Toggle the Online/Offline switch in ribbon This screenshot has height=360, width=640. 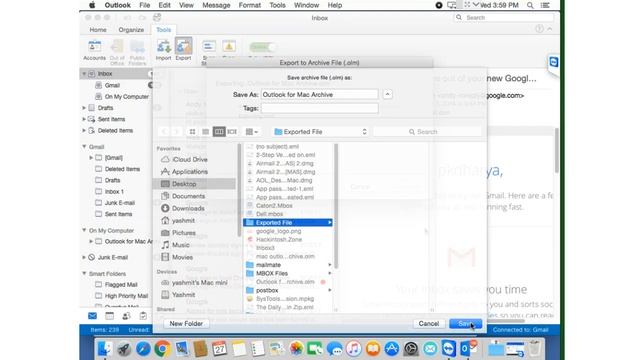pyautogui.click(x=262, y=47)
